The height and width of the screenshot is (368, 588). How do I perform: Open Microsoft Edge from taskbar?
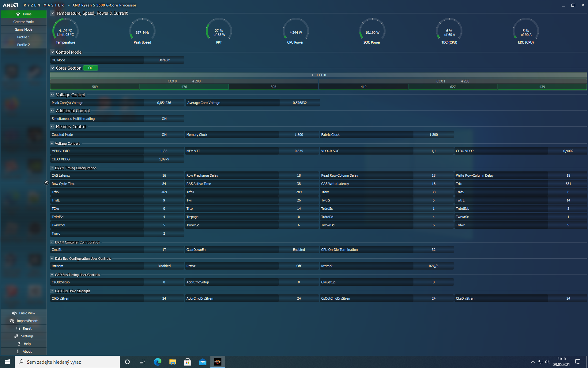coord(157,362)
